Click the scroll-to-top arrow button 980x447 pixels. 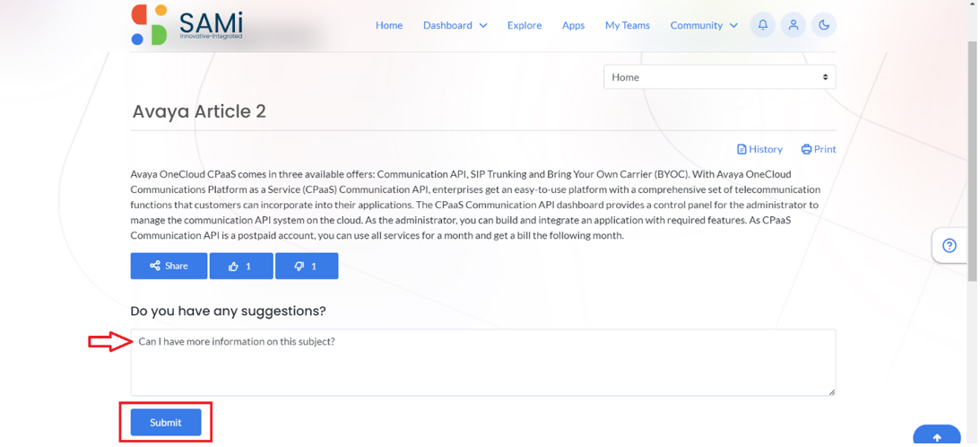point(936,436)
